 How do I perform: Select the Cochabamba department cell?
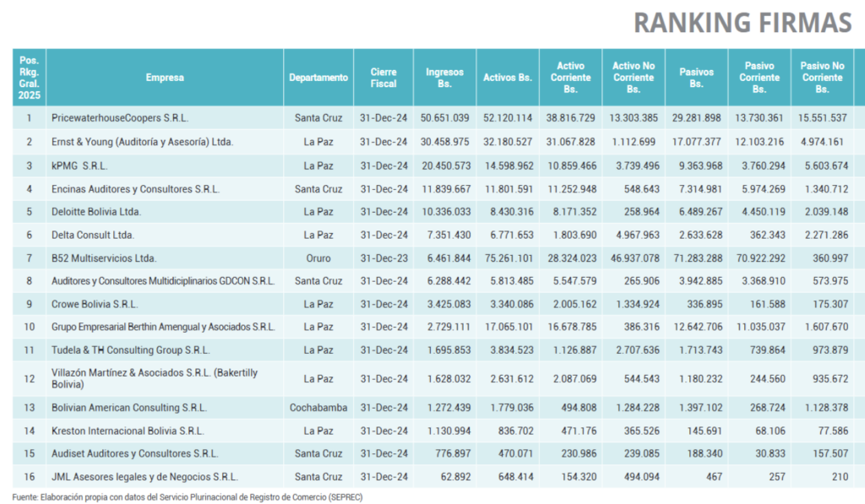point(318,408)
